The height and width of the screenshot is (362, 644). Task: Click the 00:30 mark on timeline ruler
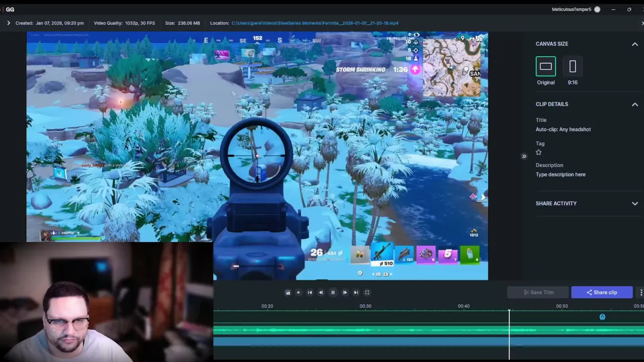365,306
